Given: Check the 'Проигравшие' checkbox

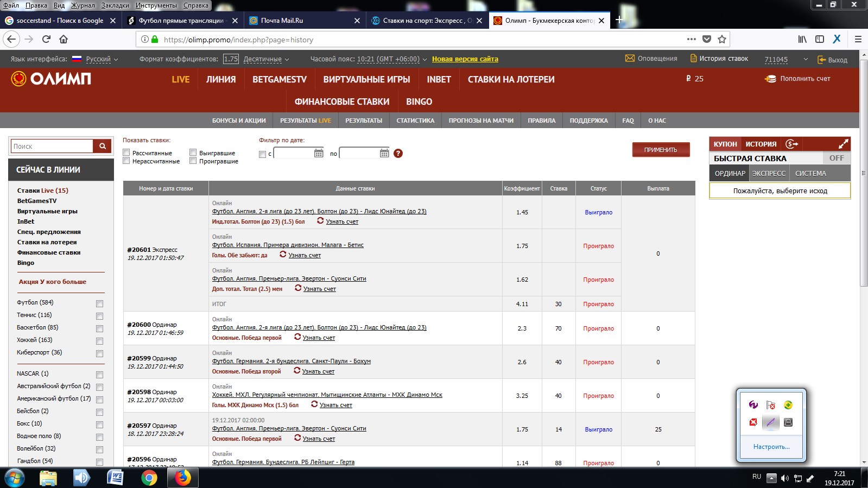Looking at the screenshot, I should coord(193,161).
